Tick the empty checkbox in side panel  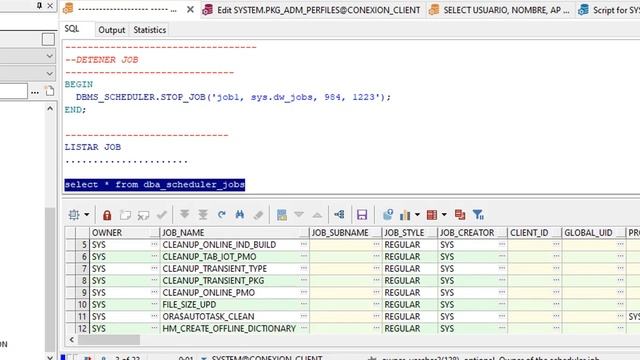click(x=48, y=39)
